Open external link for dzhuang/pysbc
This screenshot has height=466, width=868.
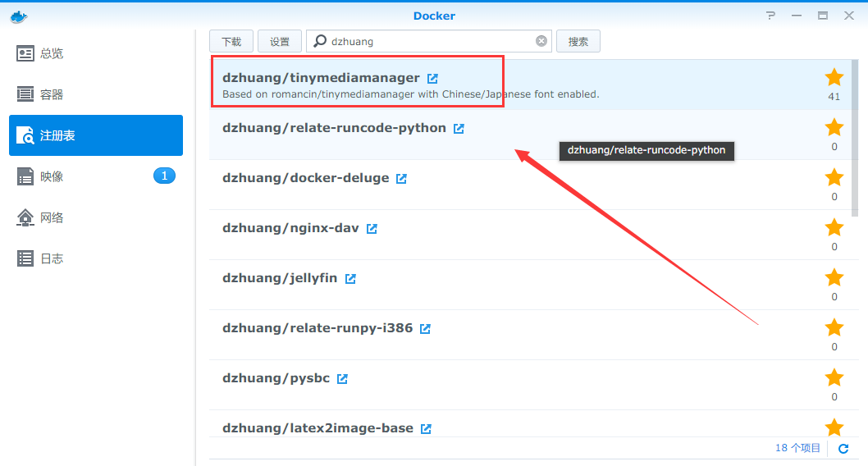pyautogui.click(x=342, y=379)
